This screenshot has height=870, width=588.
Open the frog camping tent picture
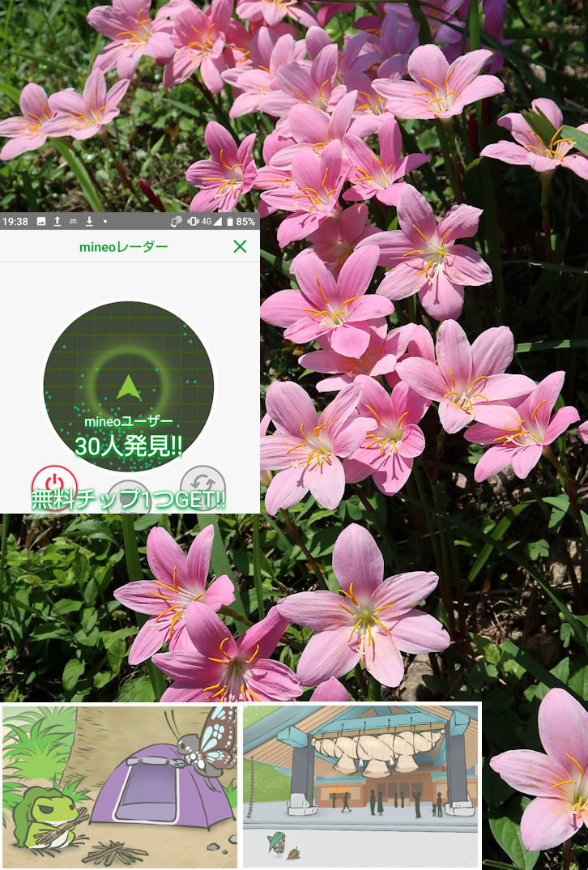(x=120, y=787)
